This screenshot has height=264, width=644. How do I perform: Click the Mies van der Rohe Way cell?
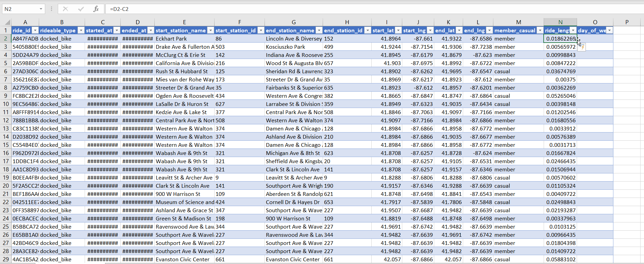184,79
